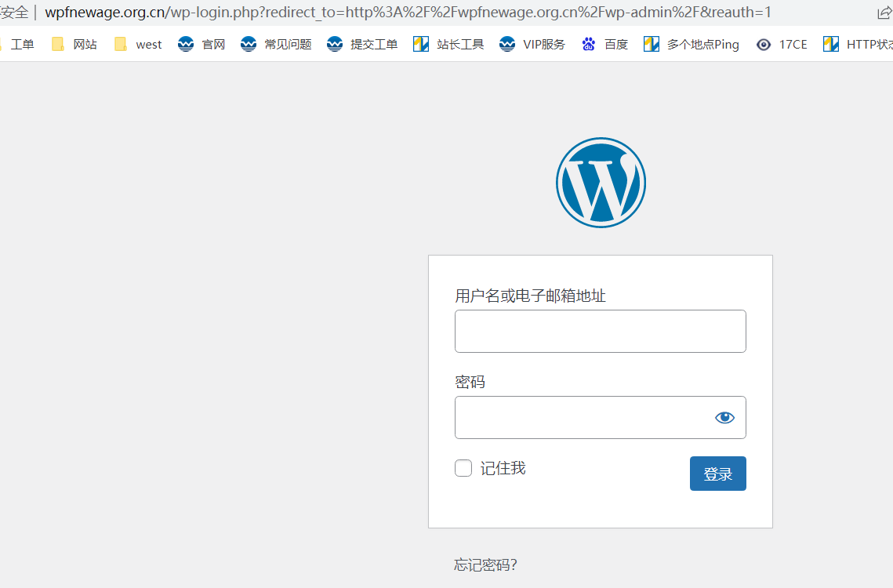Open the 17CE bookmark
Screen dimensions: 893x588
coord(782,44)
